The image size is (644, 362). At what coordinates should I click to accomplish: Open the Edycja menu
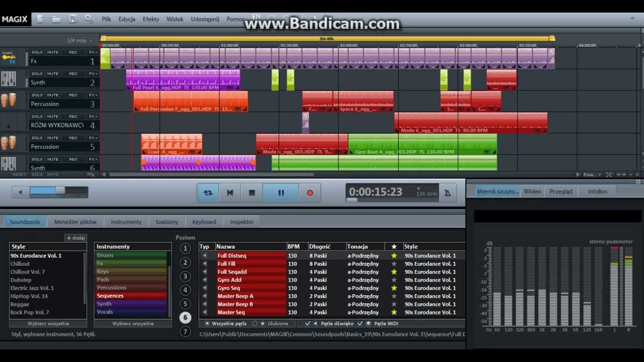127,19
